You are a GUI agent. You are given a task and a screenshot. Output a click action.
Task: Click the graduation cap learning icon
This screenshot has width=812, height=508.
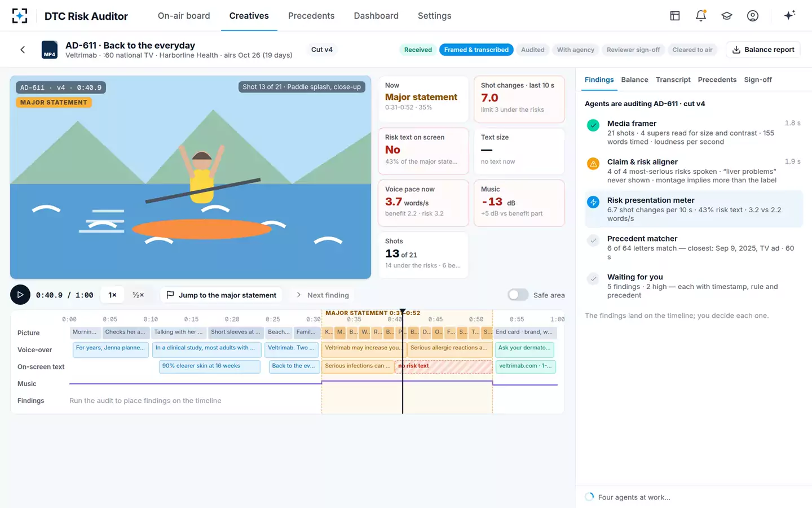click(x=727, y=16)
